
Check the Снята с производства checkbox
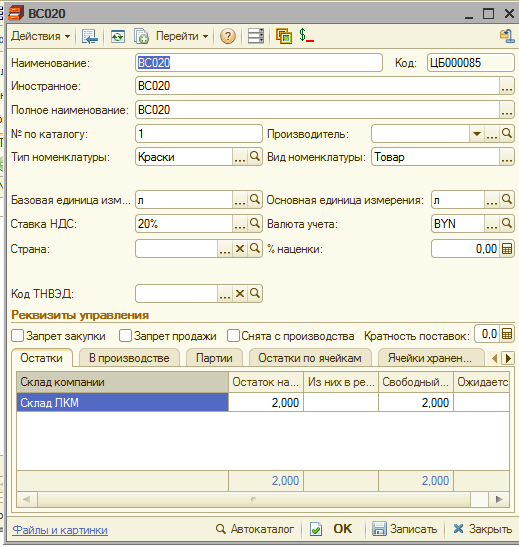click(x=233, y=336)
